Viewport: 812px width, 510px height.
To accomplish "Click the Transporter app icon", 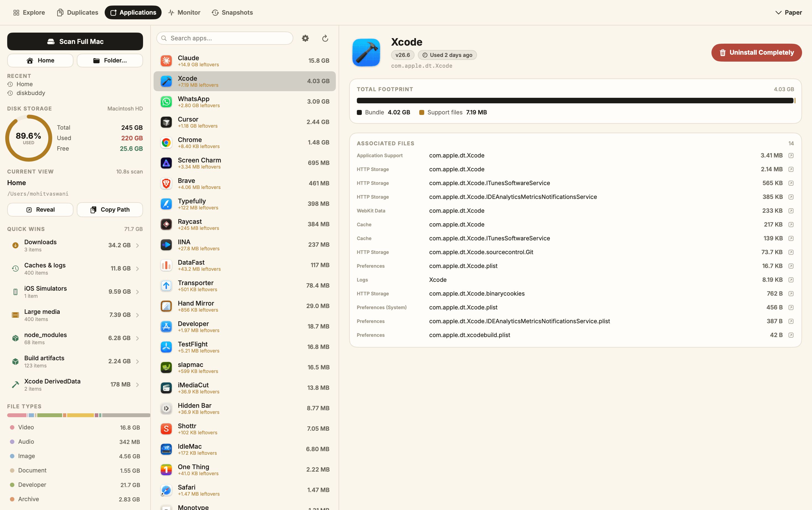I will 166,286.
